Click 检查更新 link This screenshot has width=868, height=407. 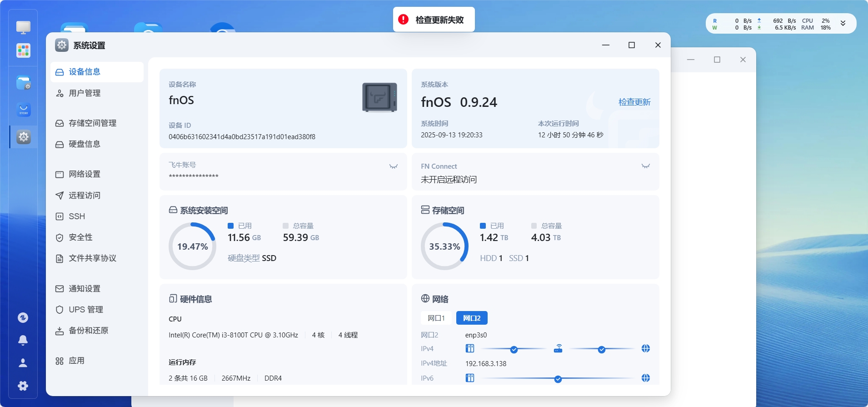pyautogui.click(x=634, y=102)
